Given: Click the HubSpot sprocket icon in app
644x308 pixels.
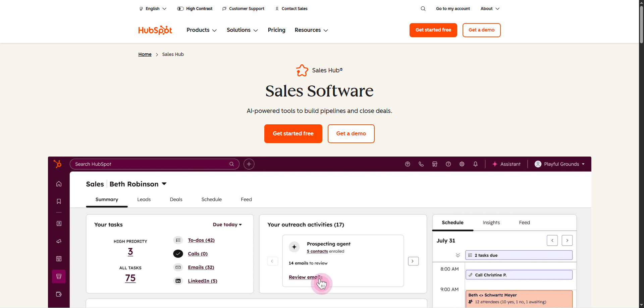Looking at the screenshot, I should (x=58, y=164).
